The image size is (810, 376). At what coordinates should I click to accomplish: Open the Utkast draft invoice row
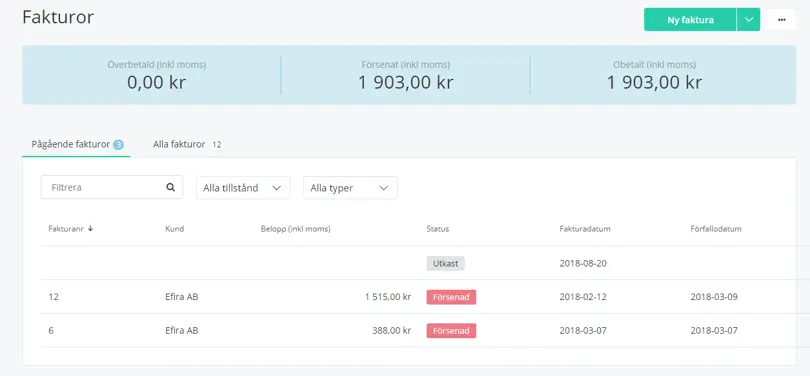418,263
